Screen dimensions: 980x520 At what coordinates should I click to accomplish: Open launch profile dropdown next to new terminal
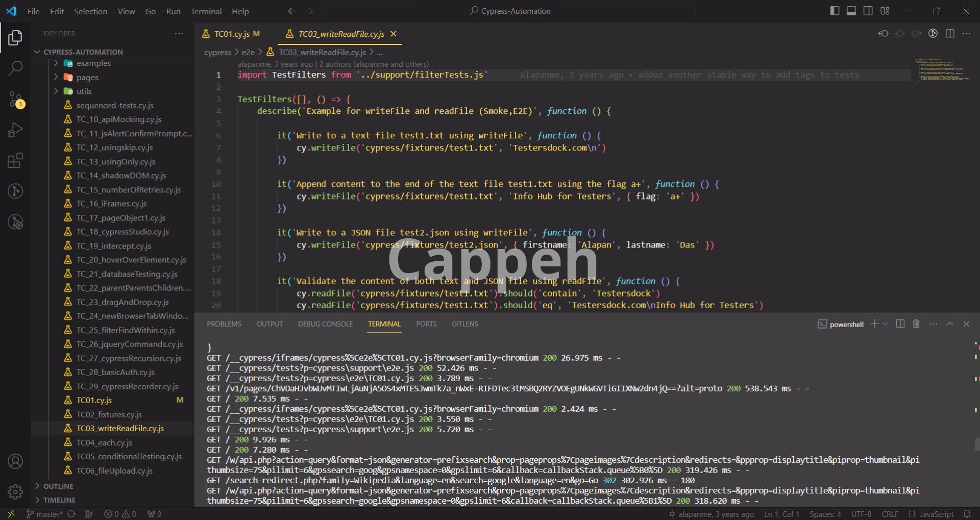click(x=886, y=324)
